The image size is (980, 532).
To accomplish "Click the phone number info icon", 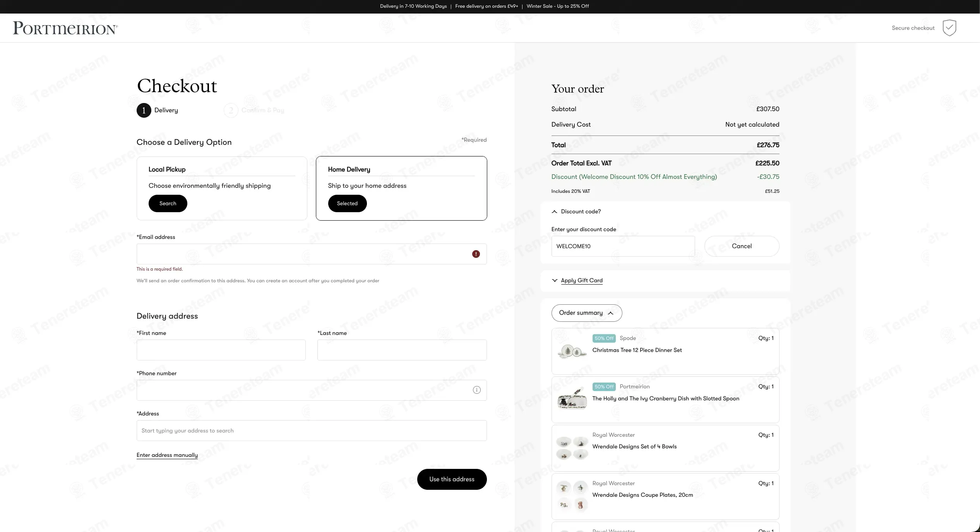I will (x=477, y=390).
